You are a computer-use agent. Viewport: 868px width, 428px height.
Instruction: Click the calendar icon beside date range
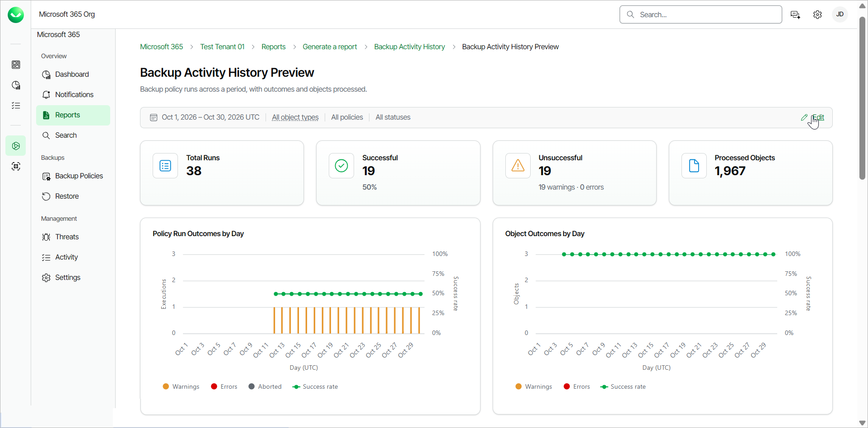click(154, 117)
